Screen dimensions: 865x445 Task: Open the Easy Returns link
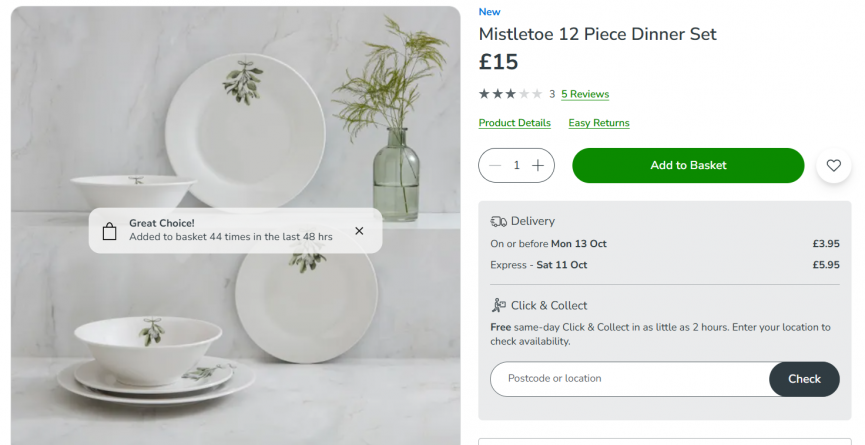pyautogui.click(x=599, y=123)
